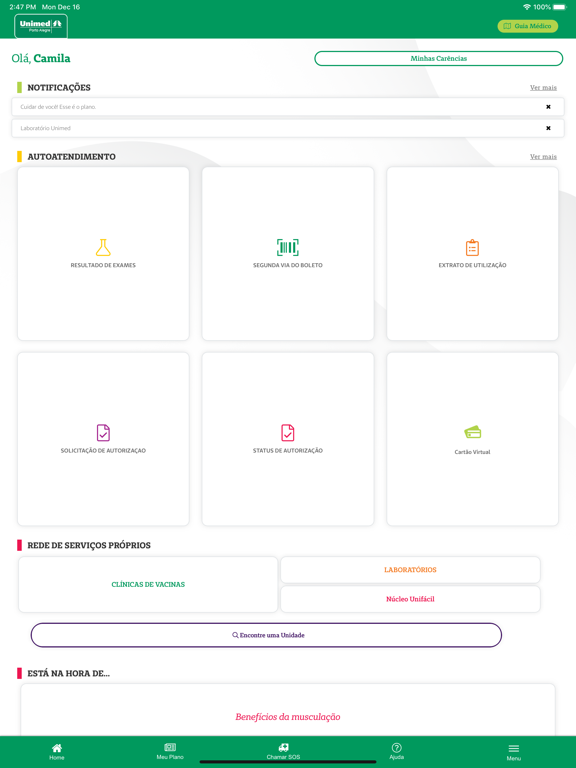The height and width of the screenshot is (768, 576).
Task: Click the 'Status de Autorização' label
Action: pyautogui.click(x=288, y=451)
